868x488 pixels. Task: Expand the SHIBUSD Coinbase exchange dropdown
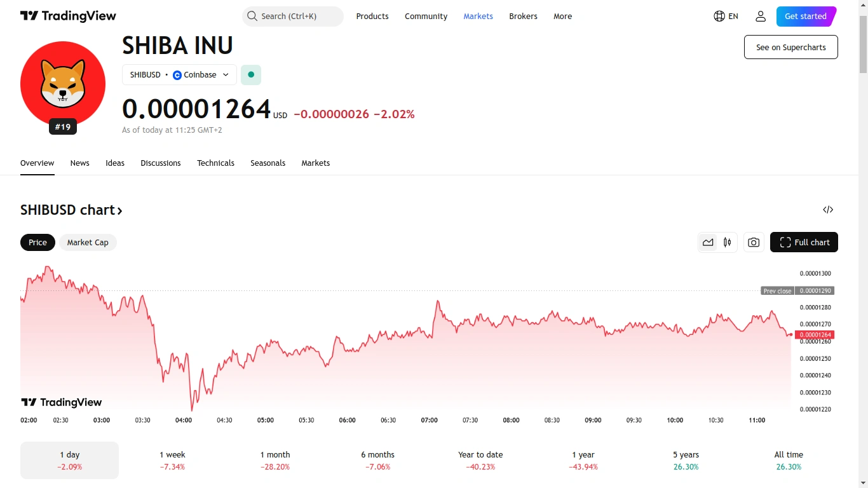179,75
